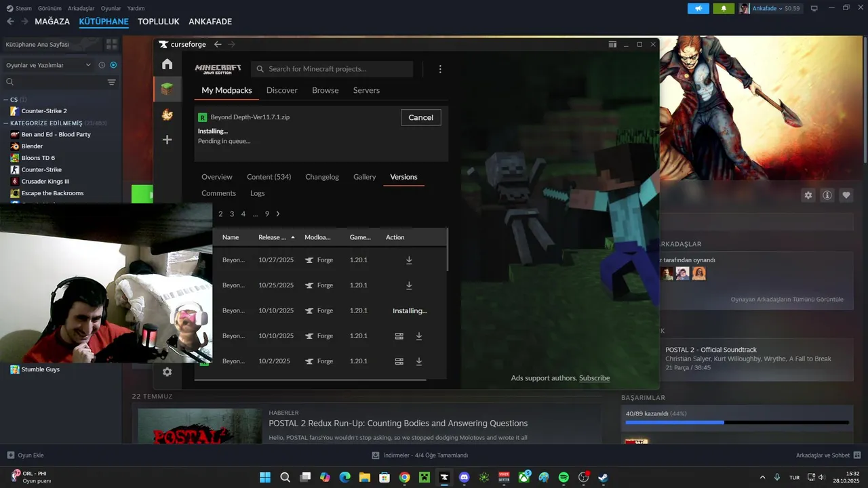This screenshot has width=868, height=488.
Task: Focus the Search for Minecraft projects field
Action: 332,69
